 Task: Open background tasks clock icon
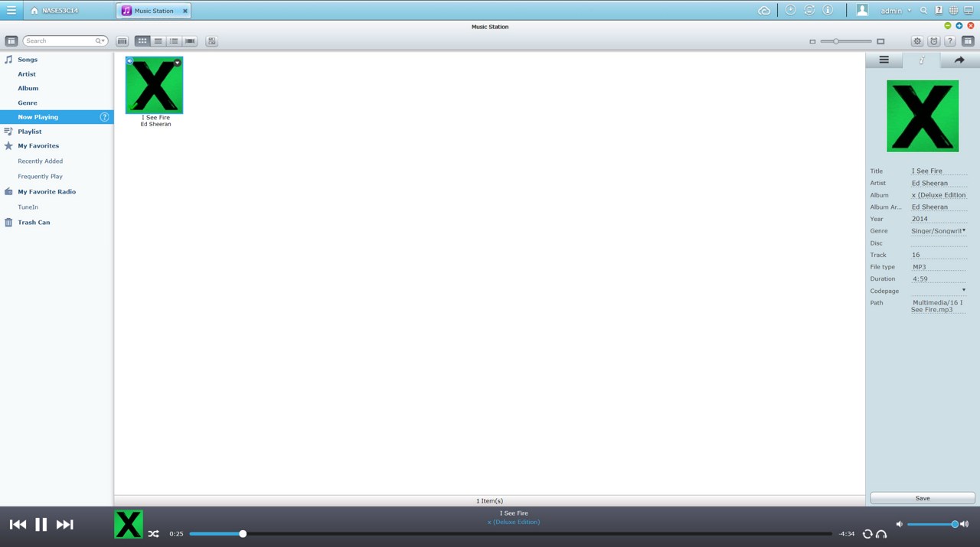(x=790, y=10)
